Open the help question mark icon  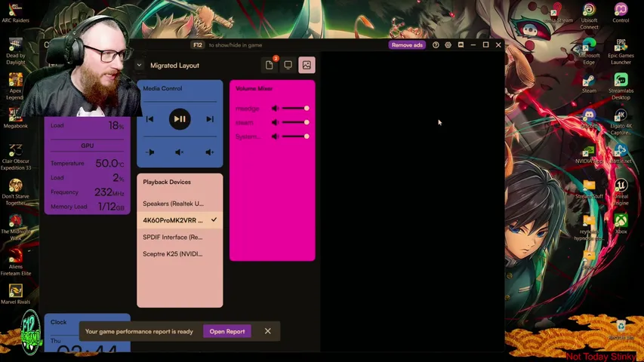click(436, 44)
